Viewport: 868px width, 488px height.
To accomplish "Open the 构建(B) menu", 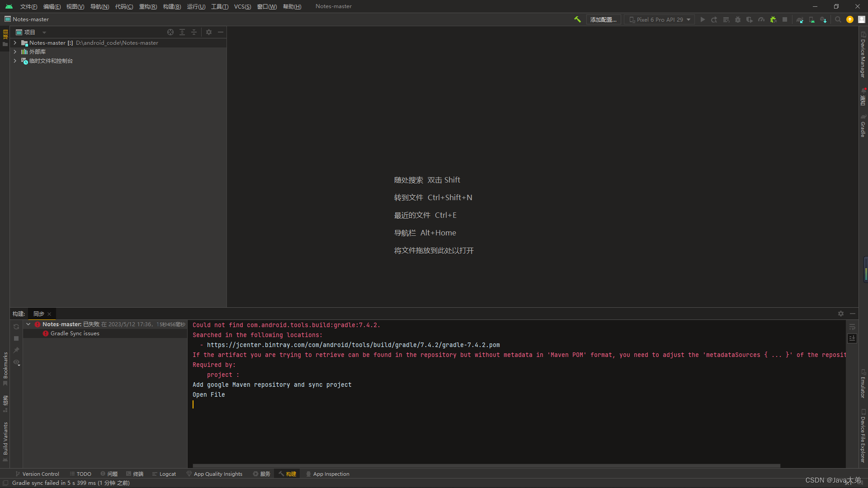I will pos(172,6).
